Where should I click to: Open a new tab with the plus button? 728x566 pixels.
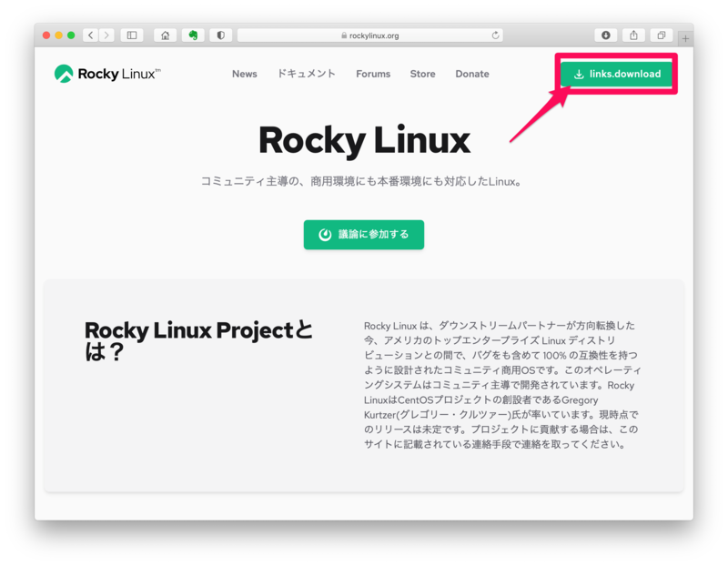685,38
